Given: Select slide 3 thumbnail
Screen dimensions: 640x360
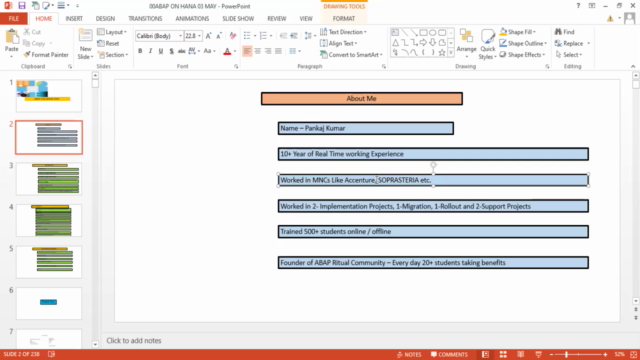Looking at the screenshot, I should [49, 179].
